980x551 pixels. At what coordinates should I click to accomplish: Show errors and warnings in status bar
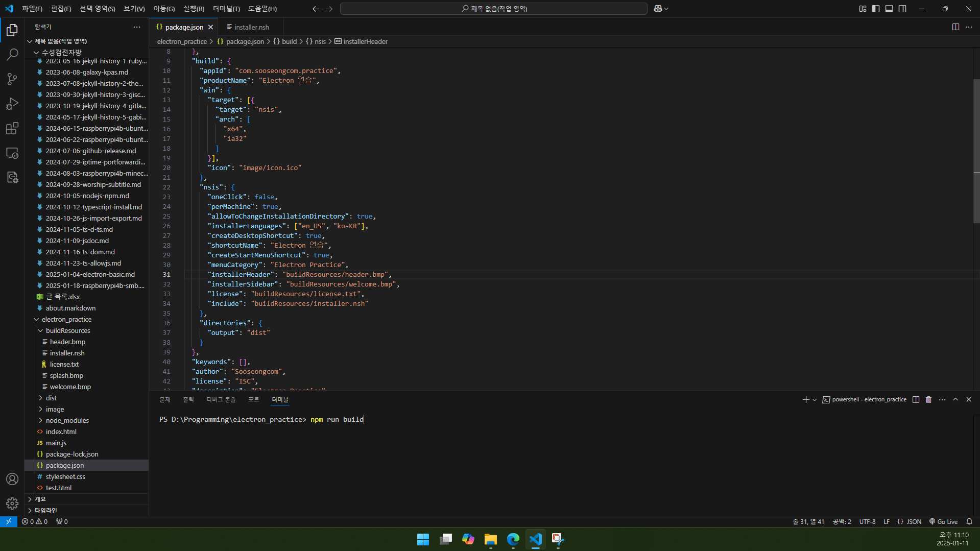pos(35,521)
